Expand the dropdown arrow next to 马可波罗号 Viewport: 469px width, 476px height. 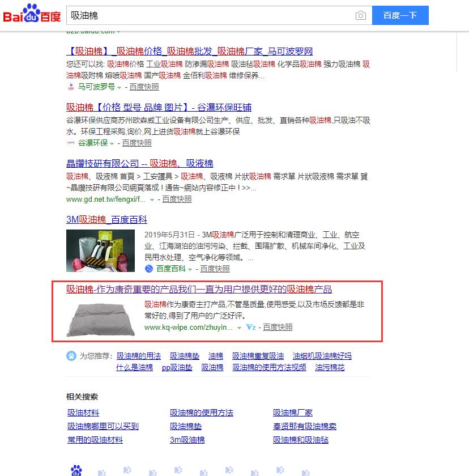119,88
